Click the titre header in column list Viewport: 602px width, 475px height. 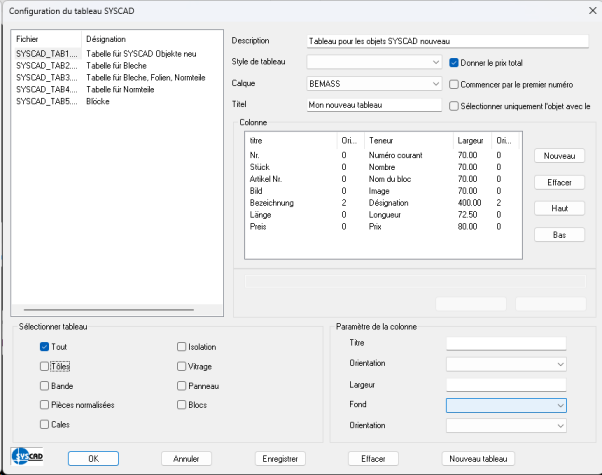coord(291,141)
